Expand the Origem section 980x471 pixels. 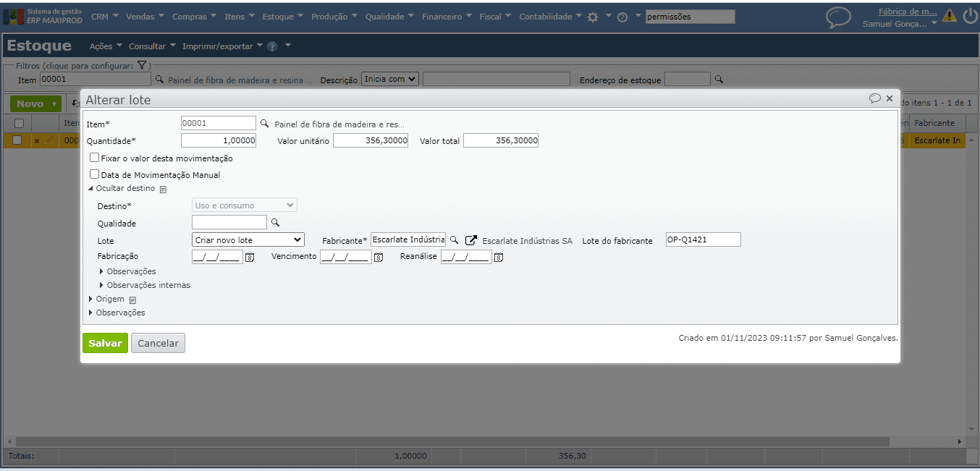[x=106, y=299]
